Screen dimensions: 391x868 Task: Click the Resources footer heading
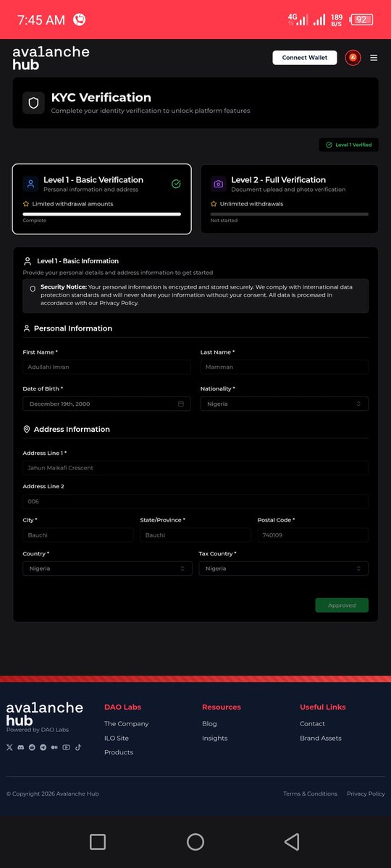click(x=222, y=707)
